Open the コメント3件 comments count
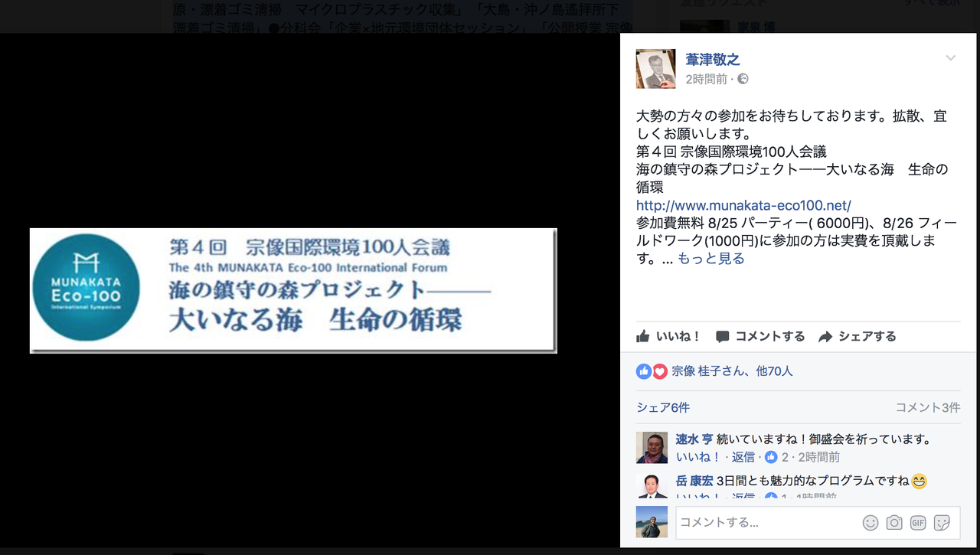The width and height of the screenshot is (980, 555). 928,408
